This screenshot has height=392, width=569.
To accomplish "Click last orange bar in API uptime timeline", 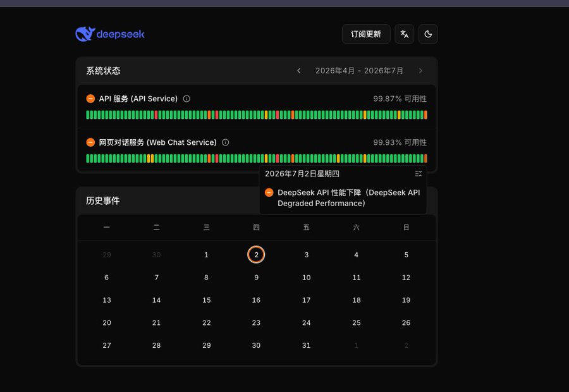I will pos(425,115).
